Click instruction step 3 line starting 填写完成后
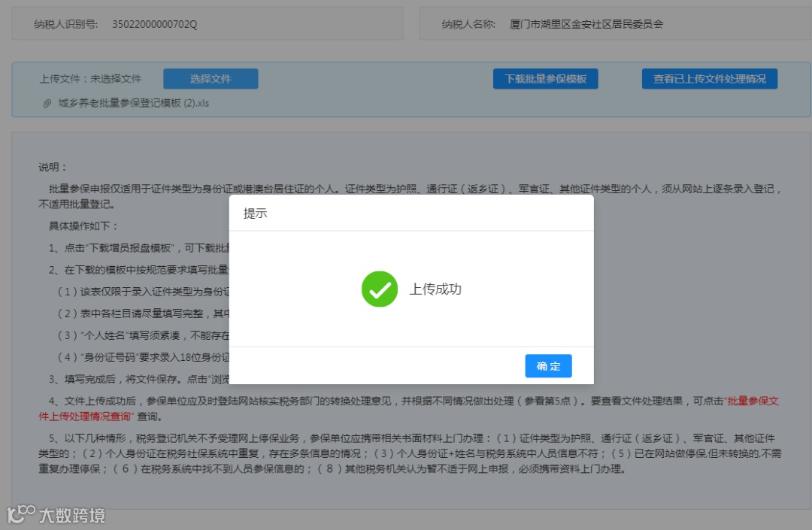The image size is (812, 530). point(139,380)
